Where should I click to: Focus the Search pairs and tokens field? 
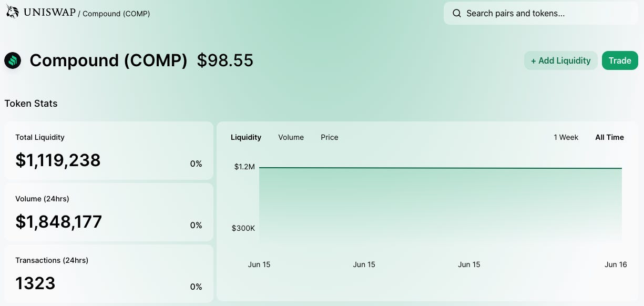(x=541, y=13)
